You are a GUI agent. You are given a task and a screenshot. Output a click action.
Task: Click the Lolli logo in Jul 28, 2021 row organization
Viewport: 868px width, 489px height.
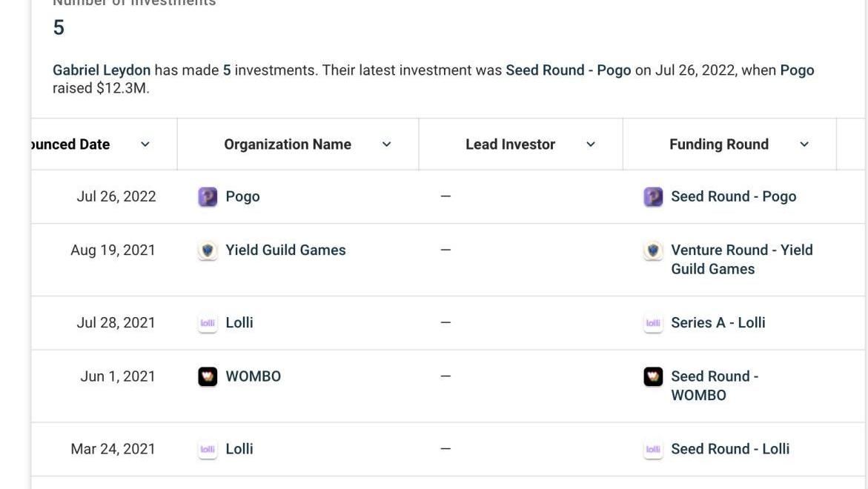coord(208,323)
